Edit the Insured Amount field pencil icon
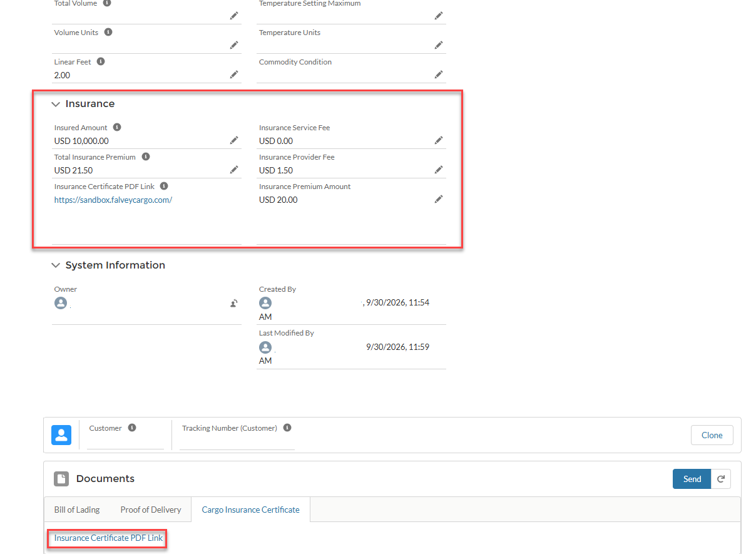 pos(234,141)
